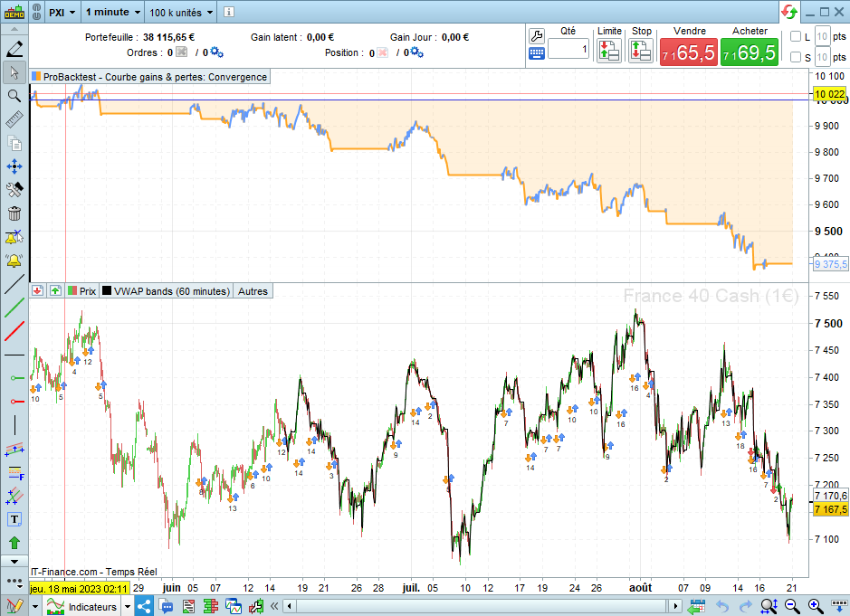Image resolution: width=850 pixels, height=616 pixels.
Task: Select the VWAP bands (60 minutes) tab
Action: (x=167, y=291)
